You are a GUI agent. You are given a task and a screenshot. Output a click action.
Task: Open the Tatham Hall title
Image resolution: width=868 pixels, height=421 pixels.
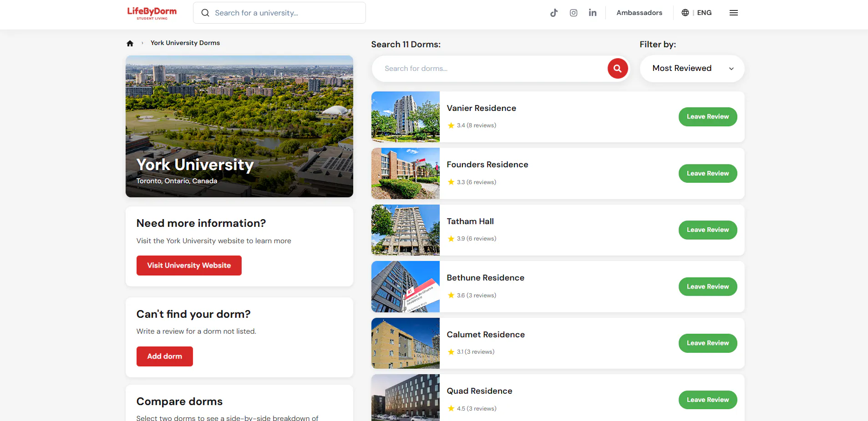(x=470, y=221)
